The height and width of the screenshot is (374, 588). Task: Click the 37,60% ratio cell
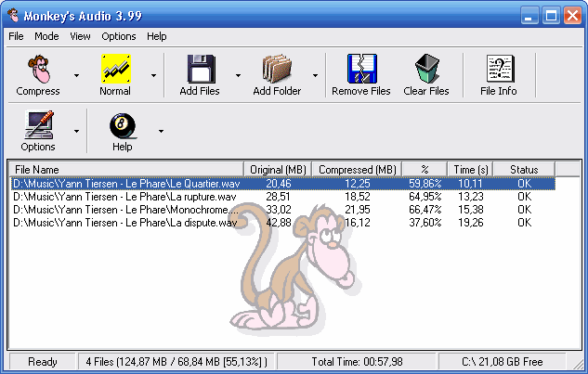(425, 223)
